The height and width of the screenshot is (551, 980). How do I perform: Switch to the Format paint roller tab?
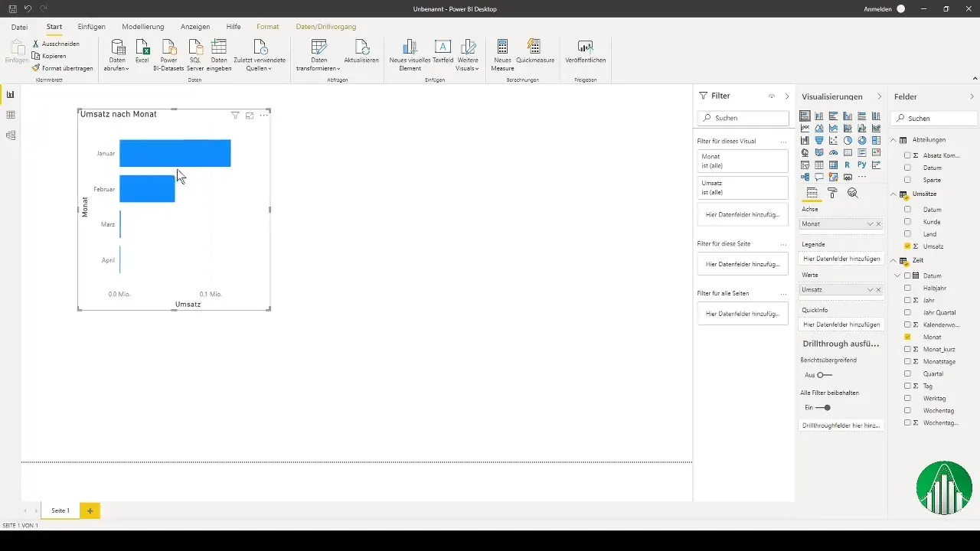point(832,193)
